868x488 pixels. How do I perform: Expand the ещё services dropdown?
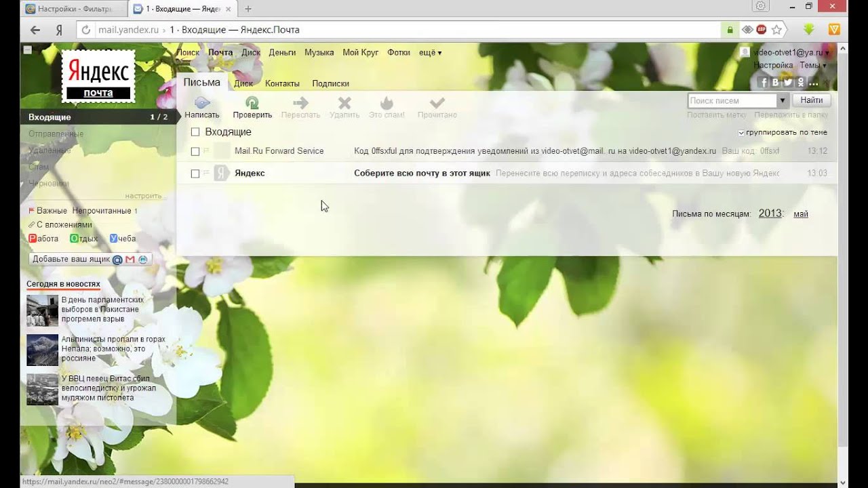(431, 52)
